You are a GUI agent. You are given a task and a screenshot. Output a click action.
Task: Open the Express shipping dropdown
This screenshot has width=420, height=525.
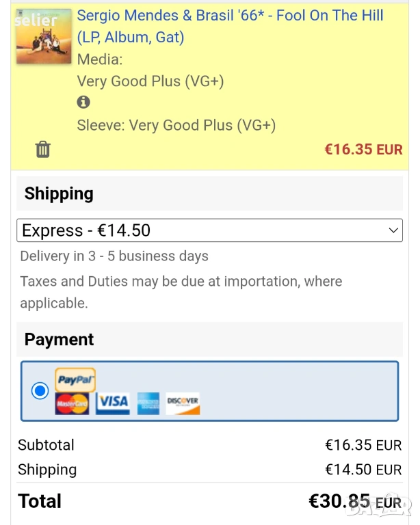(209, 230)
